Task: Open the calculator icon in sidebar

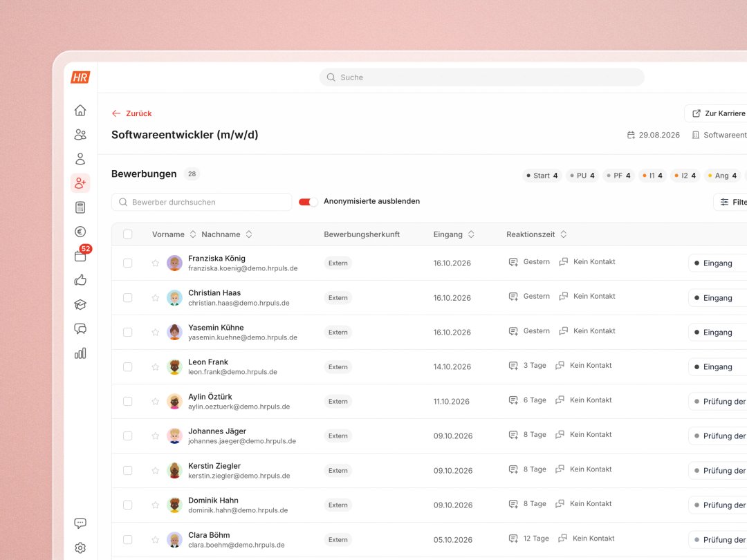Action: tap(80, 207)
